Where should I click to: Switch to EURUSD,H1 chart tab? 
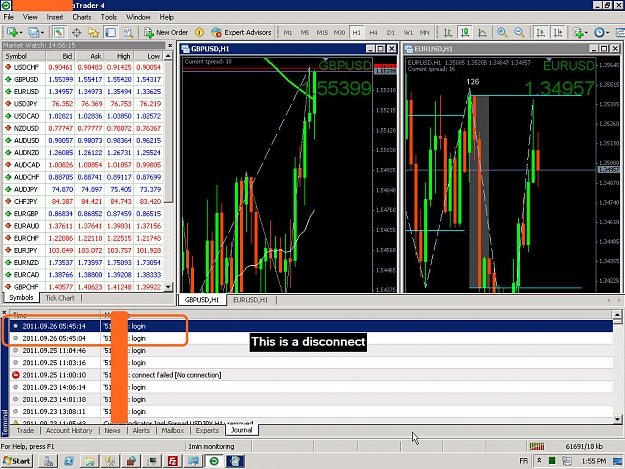[250, 300]
